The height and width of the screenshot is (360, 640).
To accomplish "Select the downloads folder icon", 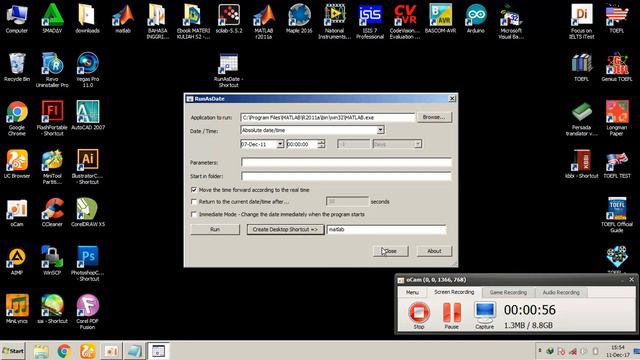I will coord(87,19).
